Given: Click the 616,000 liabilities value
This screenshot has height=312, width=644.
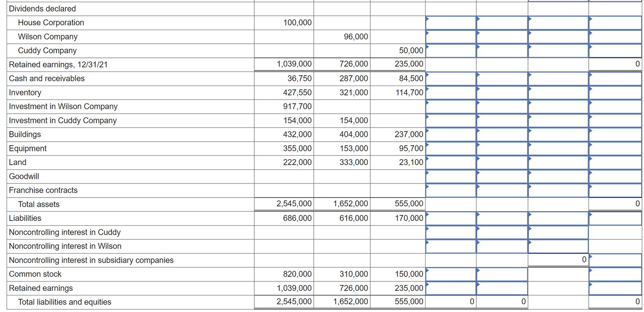Looking at the screenshot, I should point(354,219).
